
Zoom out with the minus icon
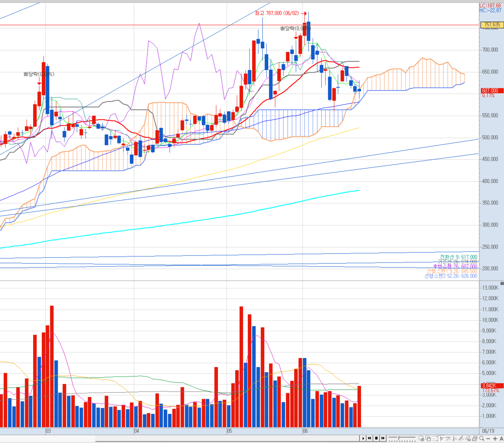[488, 439]
